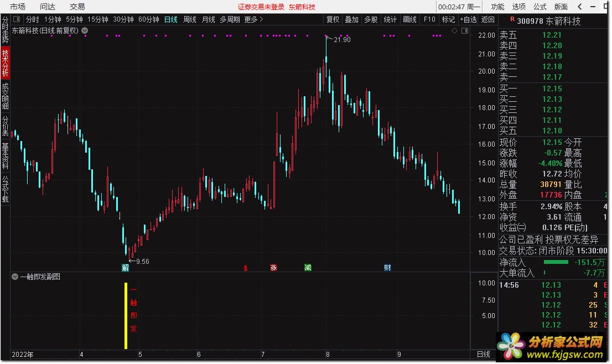Image resolution: width=612 pixels, height=364 pixels.
Task: Click the 复权 button
Action: tap(333, 19)
